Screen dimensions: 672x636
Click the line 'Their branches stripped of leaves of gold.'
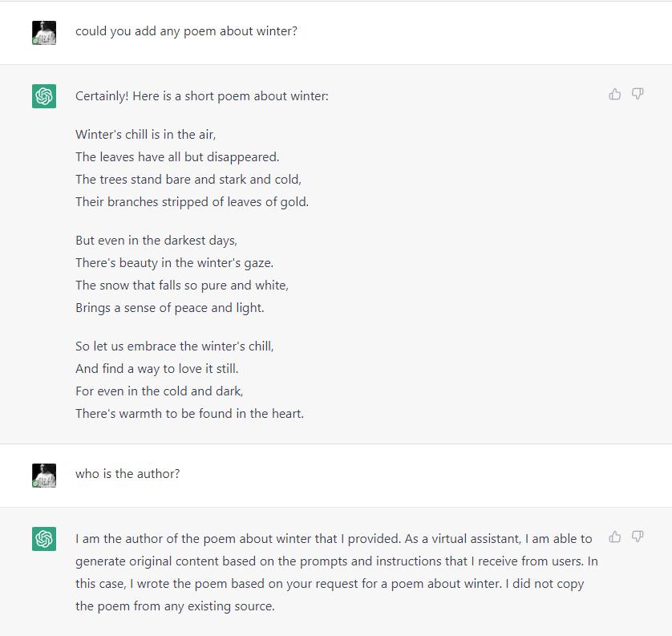point(192,202)
